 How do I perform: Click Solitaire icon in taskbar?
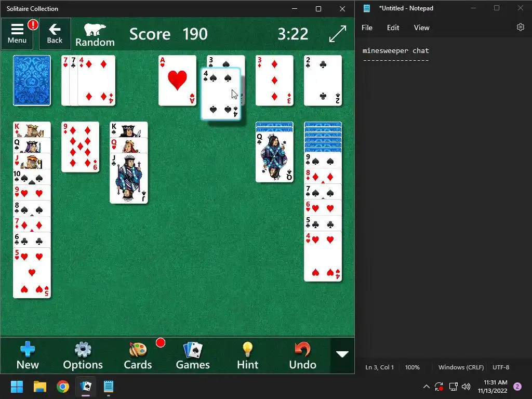86,387
